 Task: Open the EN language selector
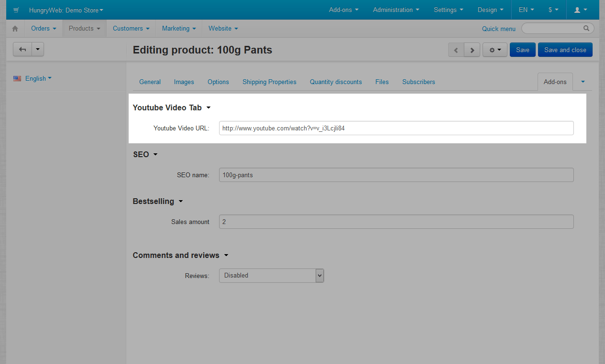527,10
